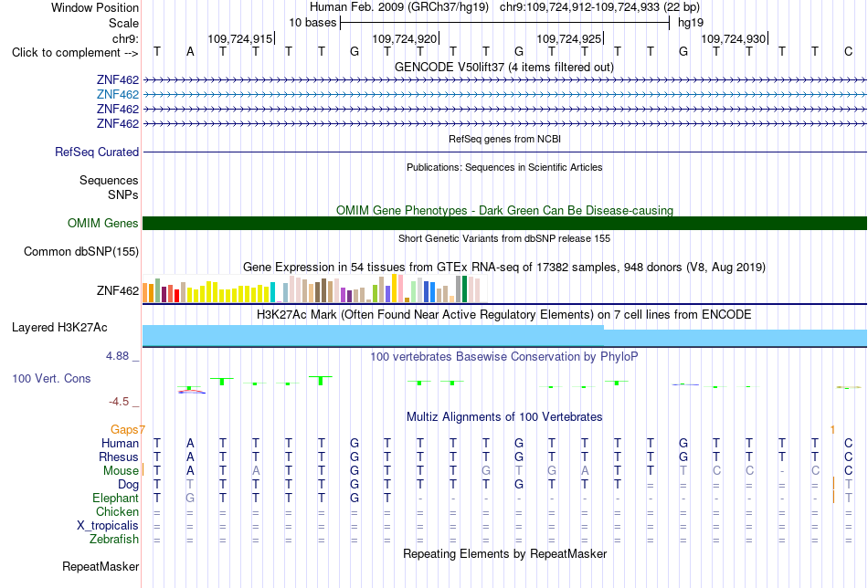Select the SNPs track label
This screenshot has width=868, height=588.
coord(123,194)
